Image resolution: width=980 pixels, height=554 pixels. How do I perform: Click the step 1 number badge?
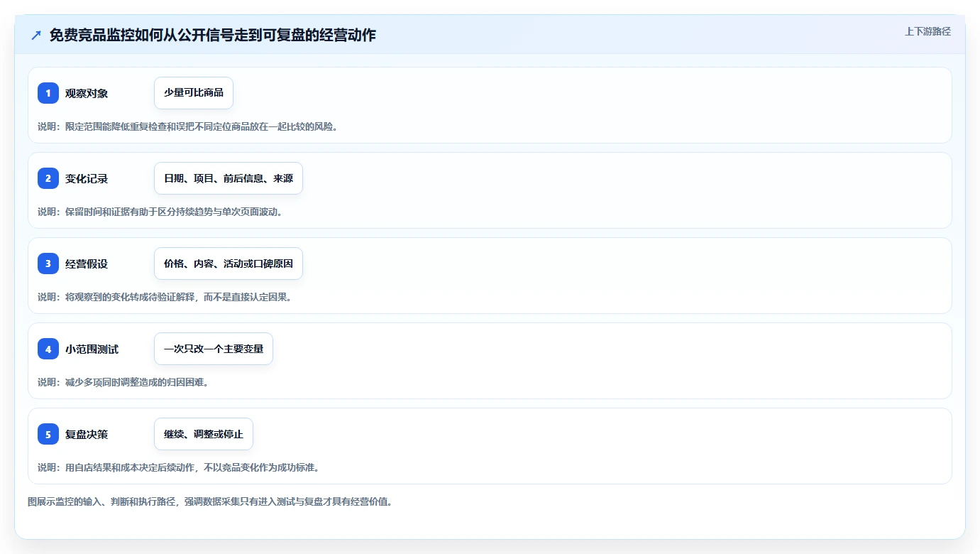click(x=48, y=93)
